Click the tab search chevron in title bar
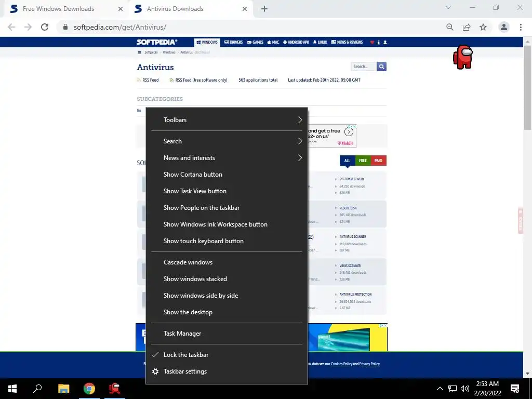Image resolution: width=532 pixels, height=399 pixels. click(x=448, y=7)
